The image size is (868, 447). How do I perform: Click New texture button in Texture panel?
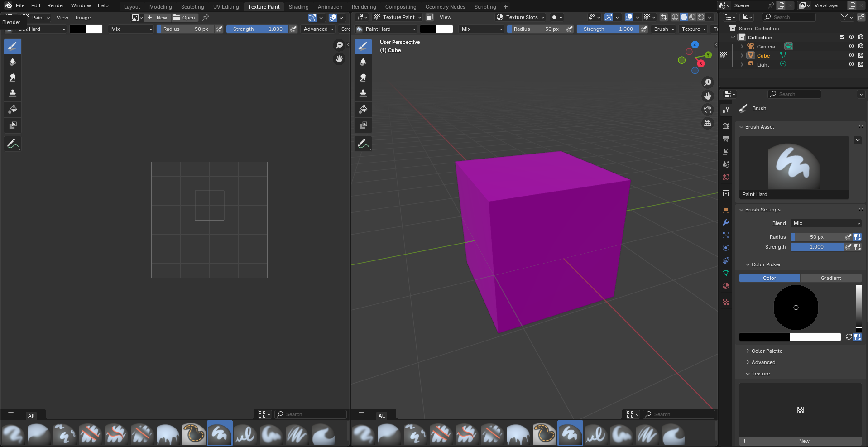pyautogui.click(x=800, y=441)
